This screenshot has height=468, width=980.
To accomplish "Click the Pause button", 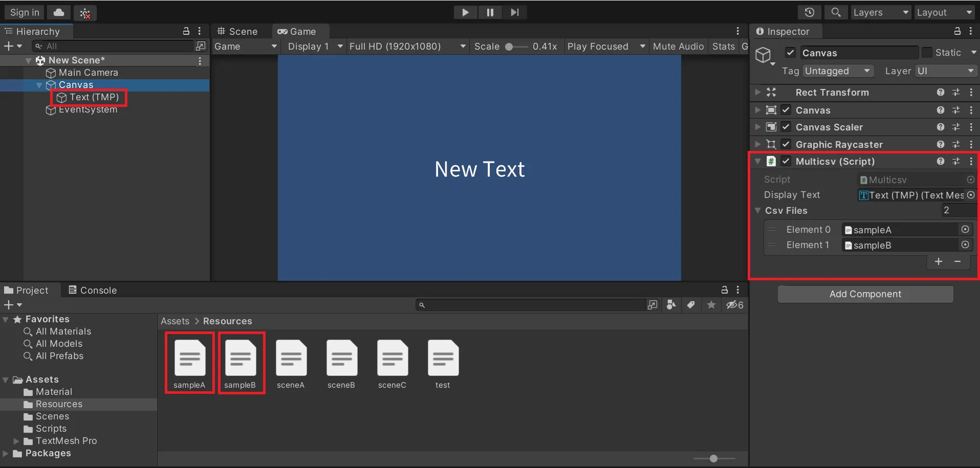I will tap(490, 12).
